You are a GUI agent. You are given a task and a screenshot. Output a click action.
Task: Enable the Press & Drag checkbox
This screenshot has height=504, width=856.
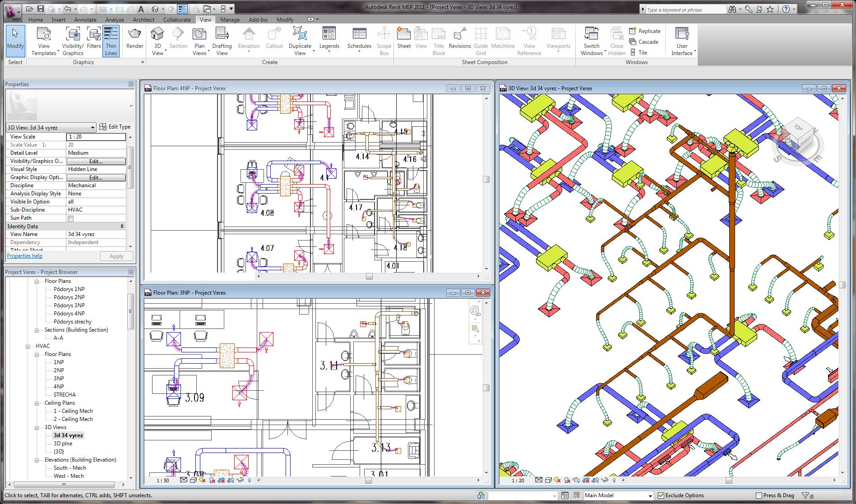(x=759, y=495)
